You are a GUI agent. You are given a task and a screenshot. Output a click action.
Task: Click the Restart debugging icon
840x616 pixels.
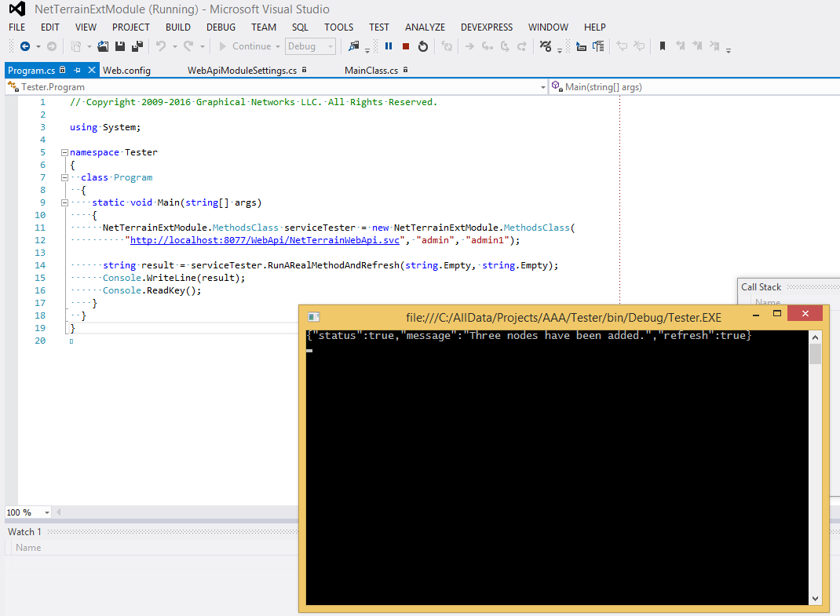coord(423,46)
